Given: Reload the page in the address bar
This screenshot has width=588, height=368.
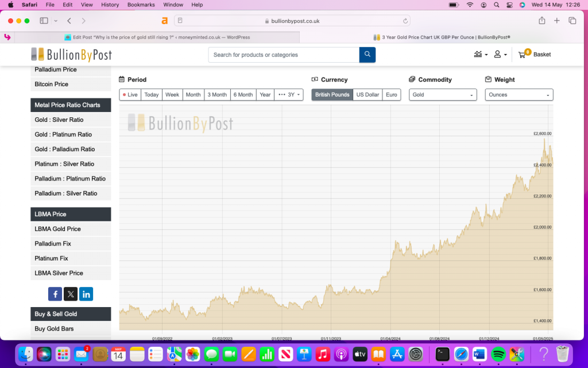Looking at the screenshot, I should click(x=406, y=21).
